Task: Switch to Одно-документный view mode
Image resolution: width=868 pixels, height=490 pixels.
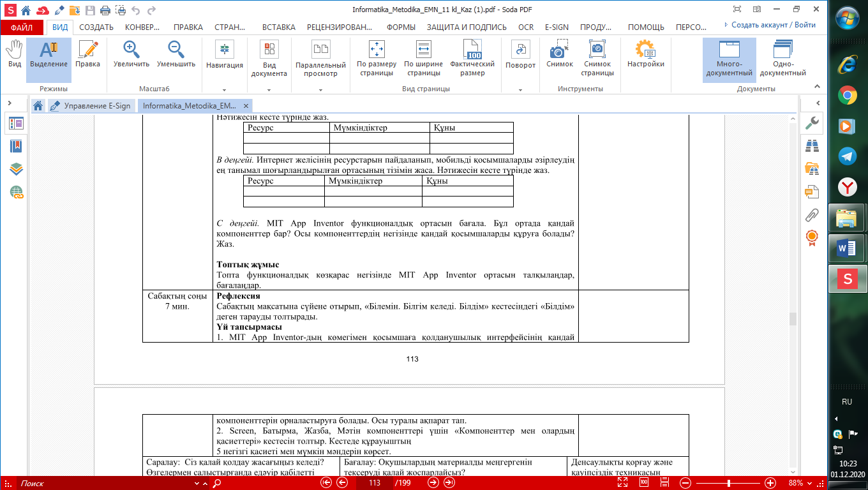Action: (x=782, y=59)
